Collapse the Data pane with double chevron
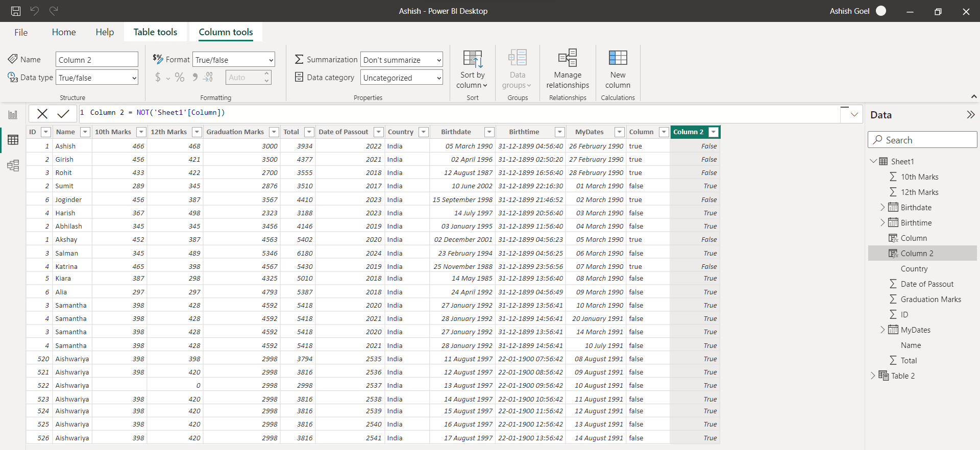The image size is (980, 450). (970, 115)
